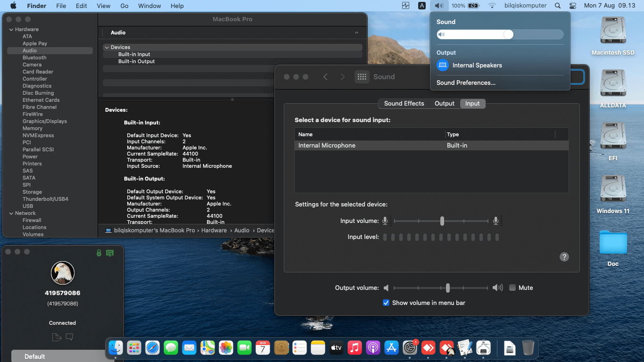Collapse the Network tree section

point(11,213)
